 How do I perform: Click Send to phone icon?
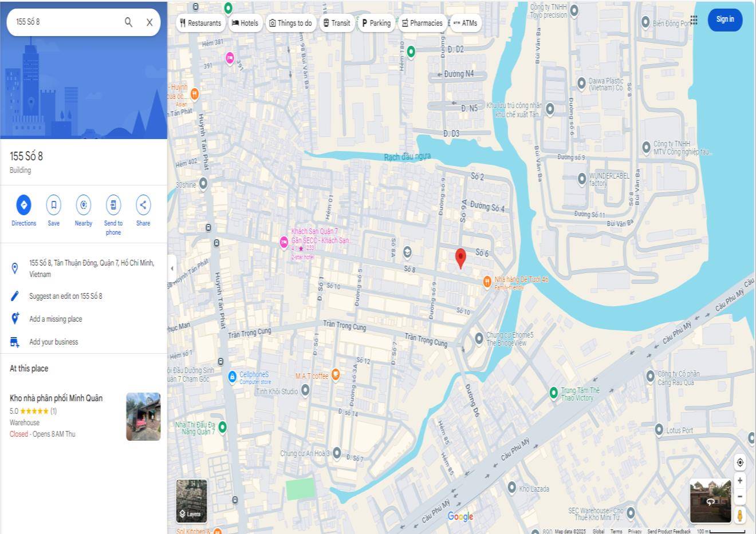tap(113, 205)
